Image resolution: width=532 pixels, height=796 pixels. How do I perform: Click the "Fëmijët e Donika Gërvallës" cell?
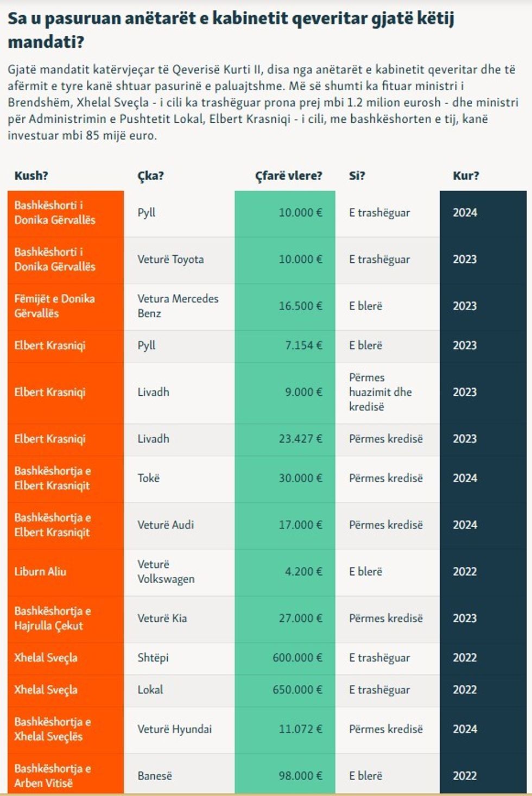point(54,306)
